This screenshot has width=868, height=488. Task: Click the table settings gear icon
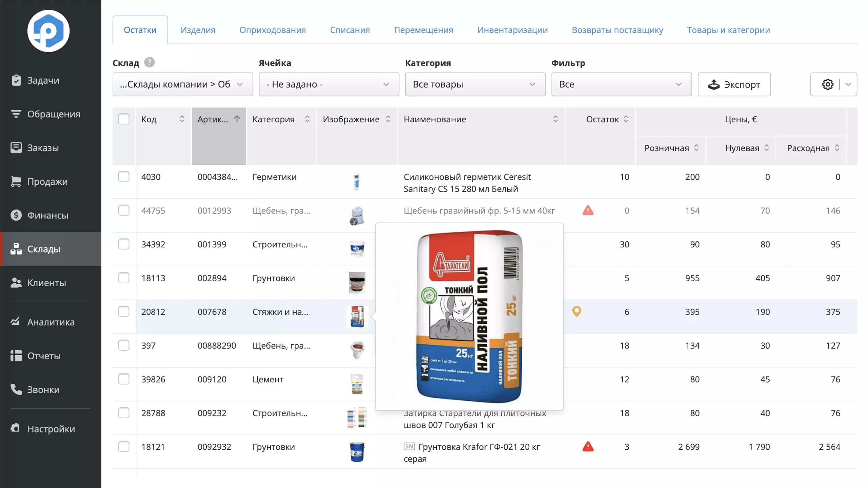click(828, 84)
